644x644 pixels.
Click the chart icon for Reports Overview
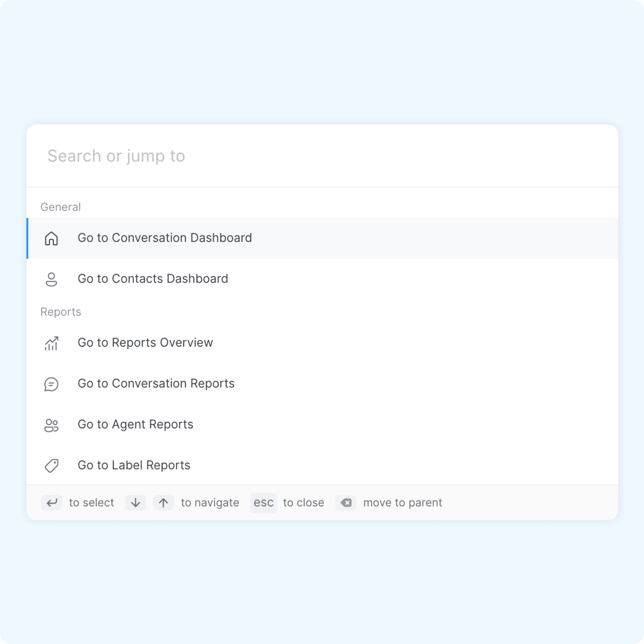click(x=51, y=343)
